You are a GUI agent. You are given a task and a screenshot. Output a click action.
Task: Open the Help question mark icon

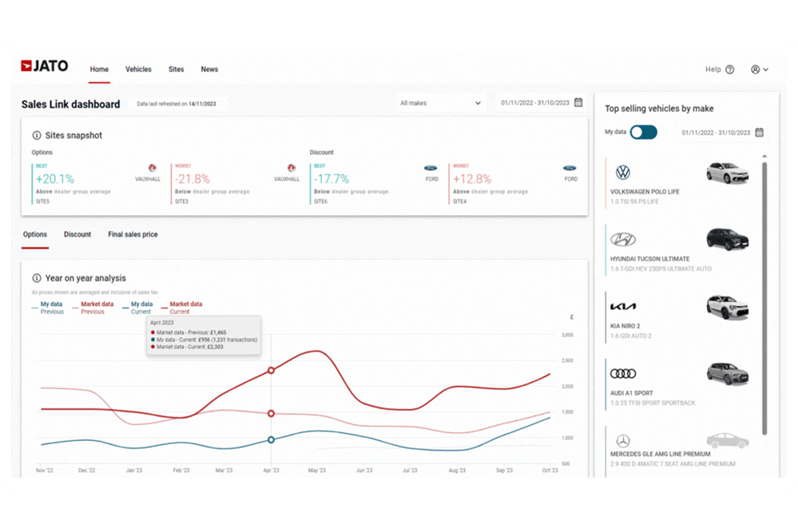click(729, 69)
